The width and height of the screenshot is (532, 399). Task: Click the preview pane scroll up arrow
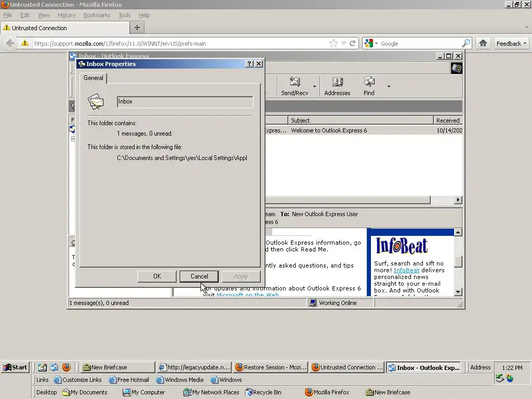point(458,232)
